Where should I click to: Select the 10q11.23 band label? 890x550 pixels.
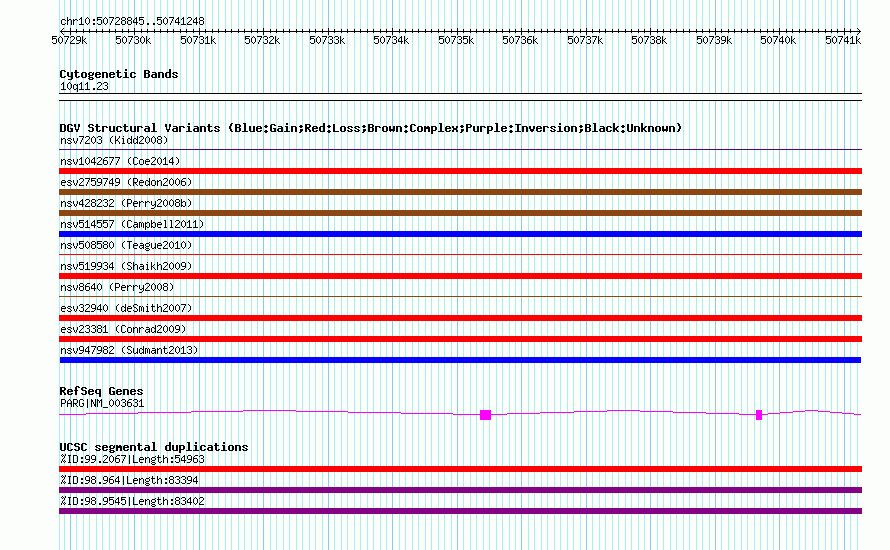(x=84, y=86)
